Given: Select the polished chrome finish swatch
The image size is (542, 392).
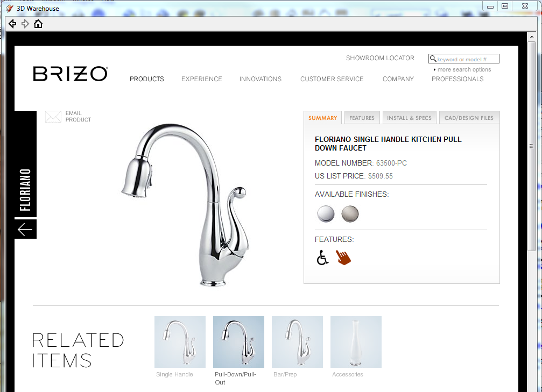Looking at the screenshot, I should [x=326, y=214].
